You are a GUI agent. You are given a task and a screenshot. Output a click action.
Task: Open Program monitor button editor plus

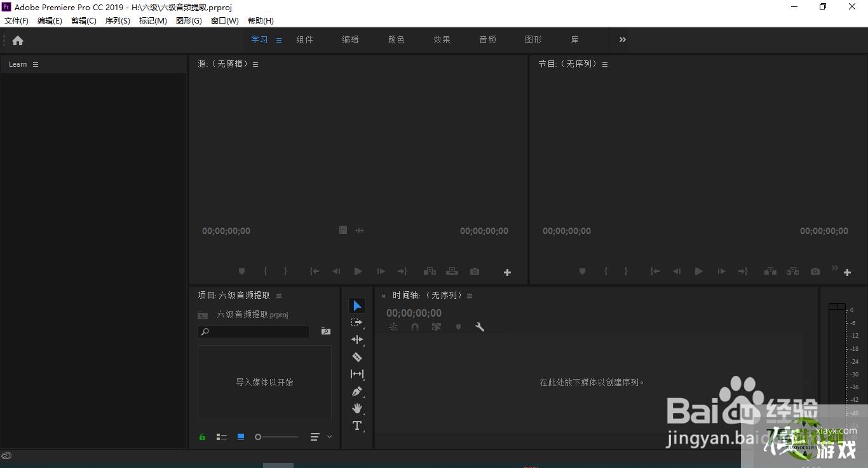(847, 272)
